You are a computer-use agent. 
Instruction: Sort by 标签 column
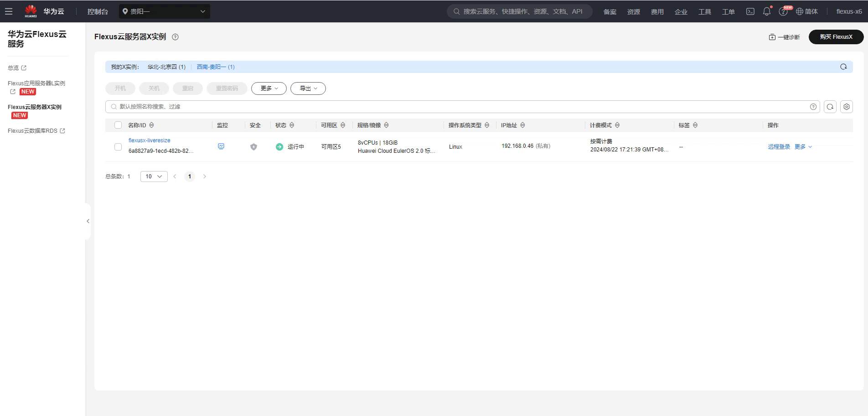(695, 125)
